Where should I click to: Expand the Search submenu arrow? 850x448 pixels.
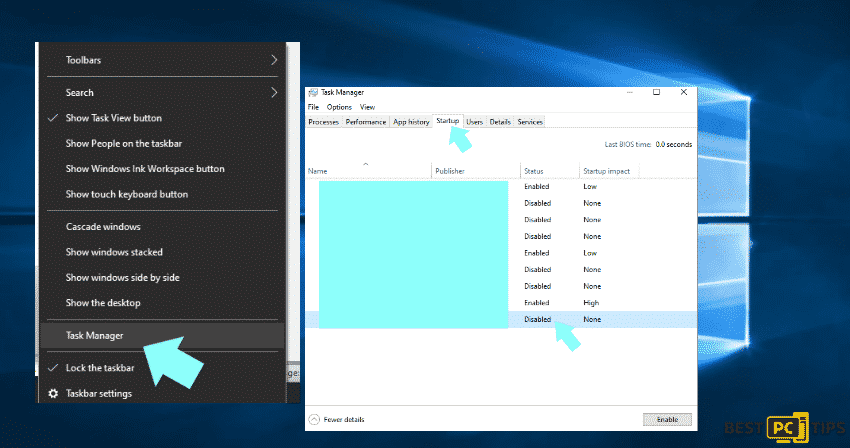(274, 93)
